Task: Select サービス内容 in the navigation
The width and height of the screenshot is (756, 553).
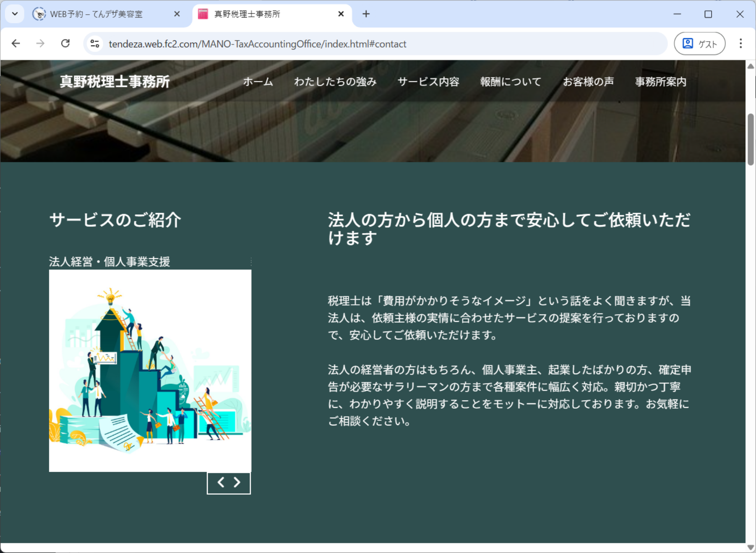Action: coord(428,82)
